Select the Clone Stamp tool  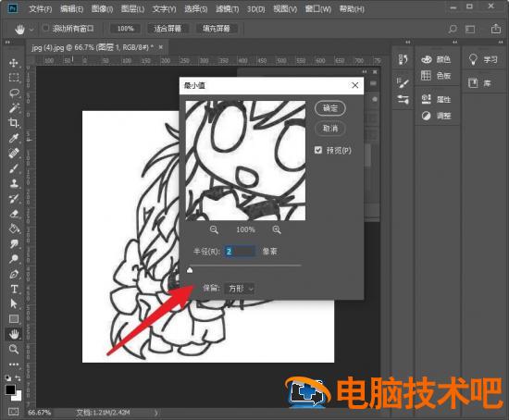tap(14, 183)
